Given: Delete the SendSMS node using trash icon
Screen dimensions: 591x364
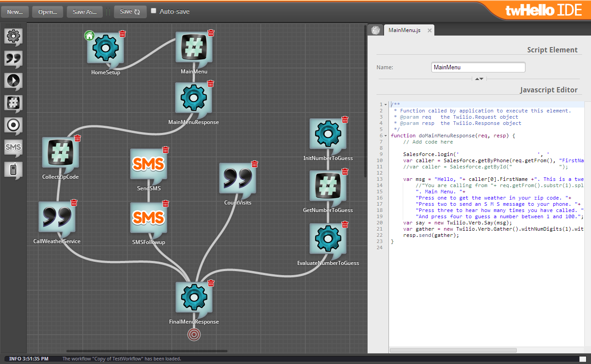Looking at the screenshot, I should coord(166,150).
